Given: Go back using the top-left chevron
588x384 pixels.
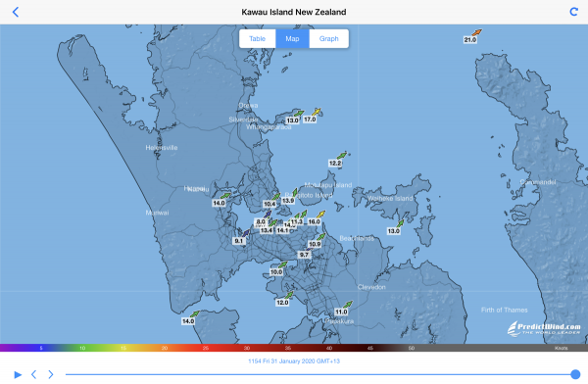Looking at the screenshot, I should coord(16,12).
